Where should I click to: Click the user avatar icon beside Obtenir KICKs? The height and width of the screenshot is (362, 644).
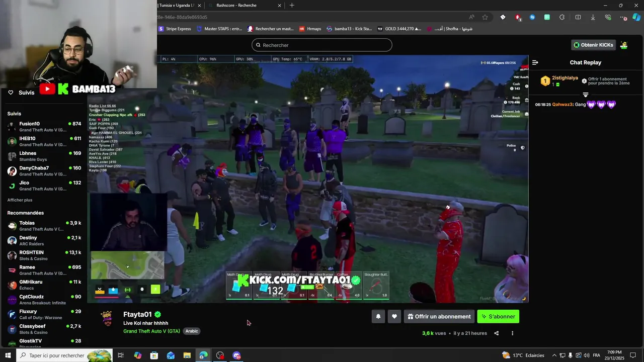[x=624, y=45]
